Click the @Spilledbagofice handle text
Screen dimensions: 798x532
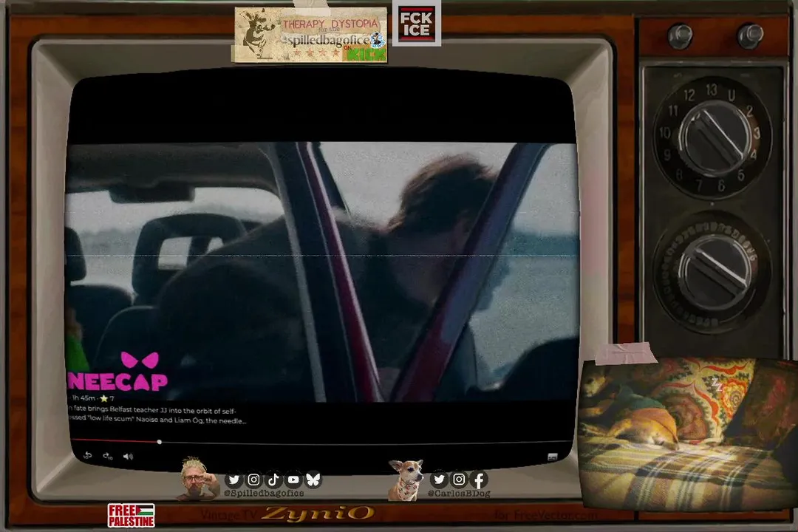(264, 494)
